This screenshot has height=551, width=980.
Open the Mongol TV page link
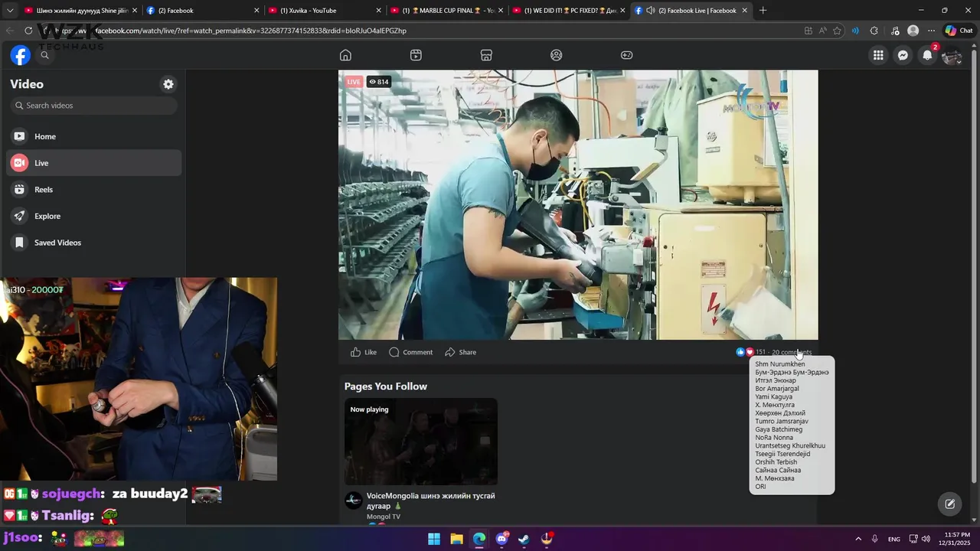[384, 517]
